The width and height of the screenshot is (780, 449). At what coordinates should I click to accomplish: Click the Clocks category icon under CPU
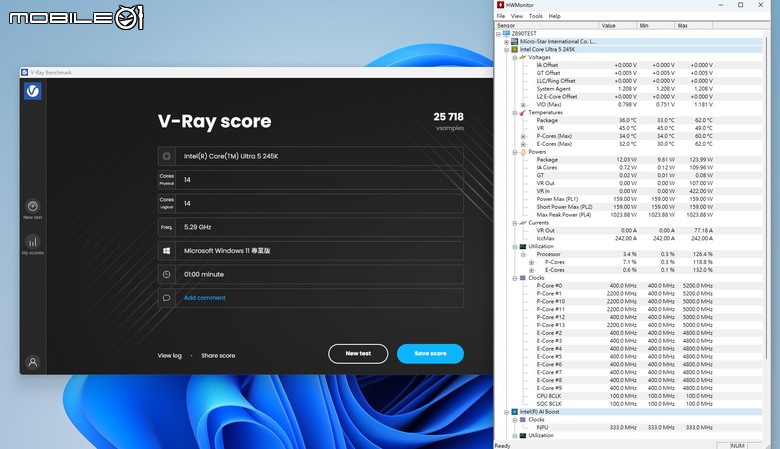[523, 278]
